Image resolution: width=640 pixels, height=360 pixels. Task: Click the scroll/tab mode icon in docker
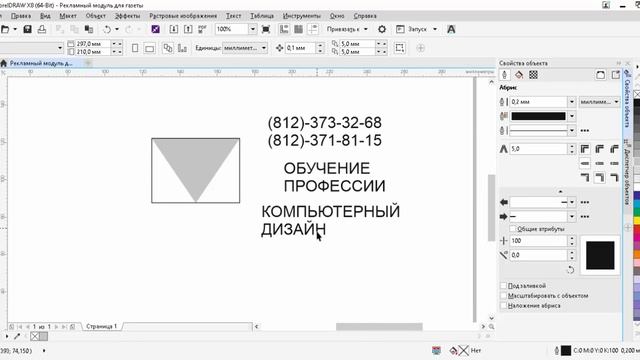(600, 75)
